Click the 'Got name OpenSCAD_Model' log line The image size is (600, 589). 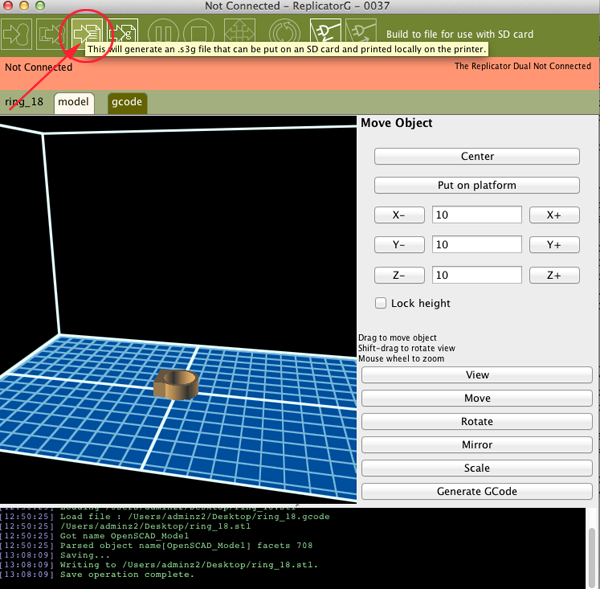tap(124, 536)
